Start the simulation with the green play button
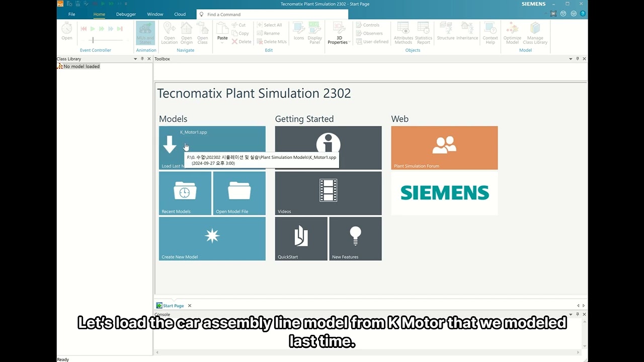Image resolution: width=644 pixels, height=362 pixels. point(93,29)
